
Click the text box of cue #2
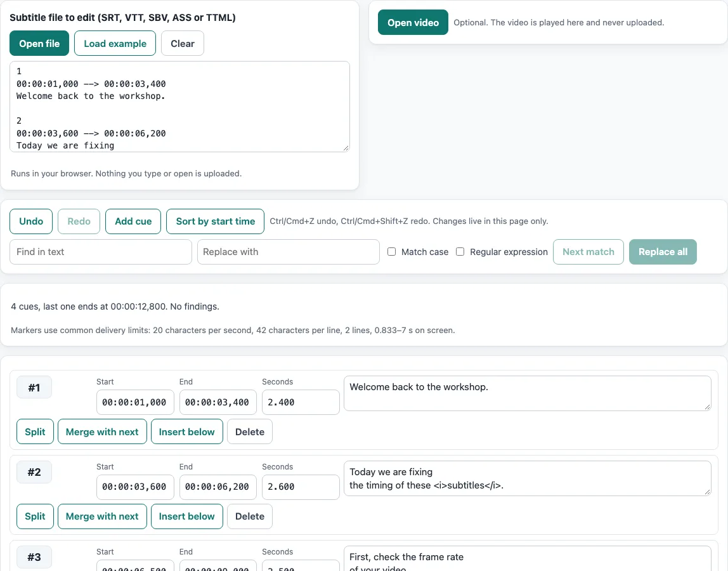point(528,478)
